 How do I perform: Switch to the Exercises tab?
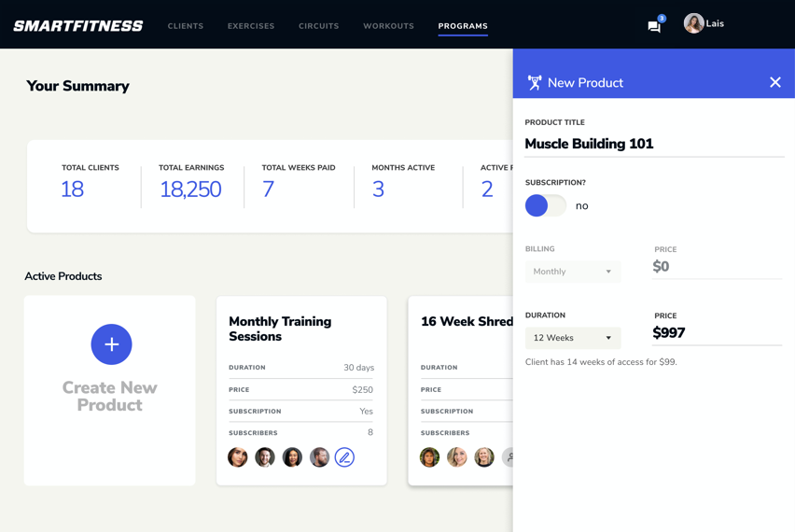(x=251, y=26)
